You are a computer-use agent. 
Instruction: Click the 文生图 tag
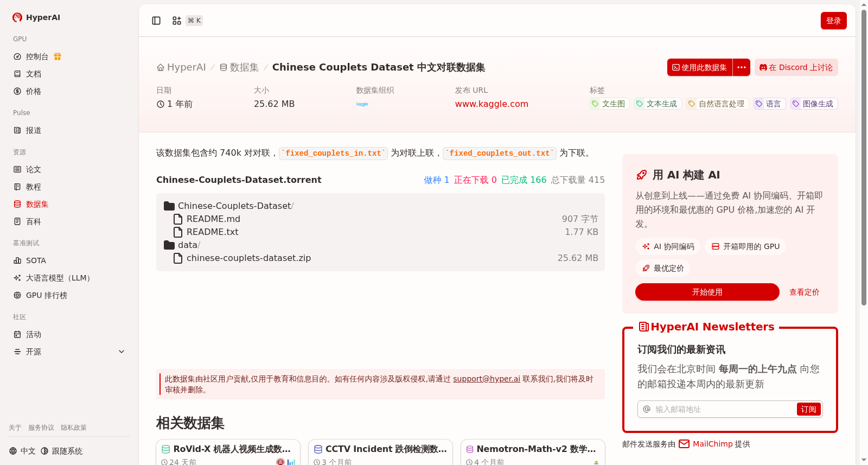[x=609, y=104]
